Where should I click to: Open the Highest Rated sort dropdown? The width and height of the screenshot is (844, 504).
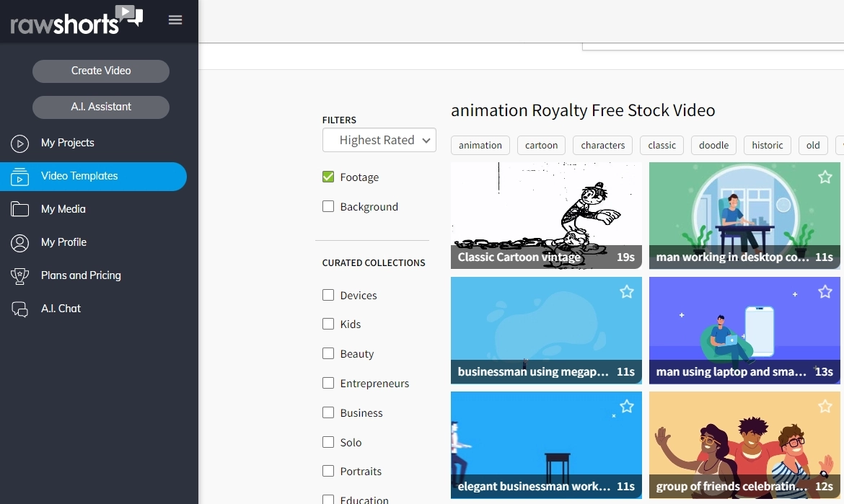coord(379,140)
